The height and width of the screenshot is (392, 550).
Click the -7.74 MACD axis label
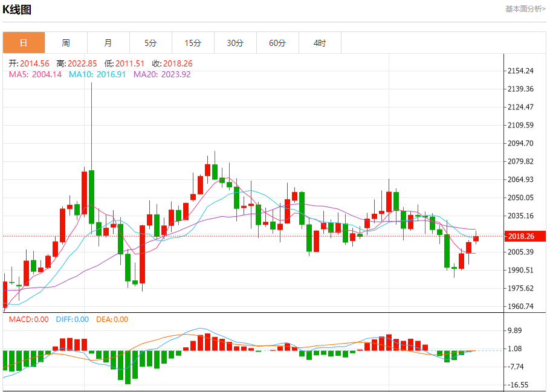(516, 367)
